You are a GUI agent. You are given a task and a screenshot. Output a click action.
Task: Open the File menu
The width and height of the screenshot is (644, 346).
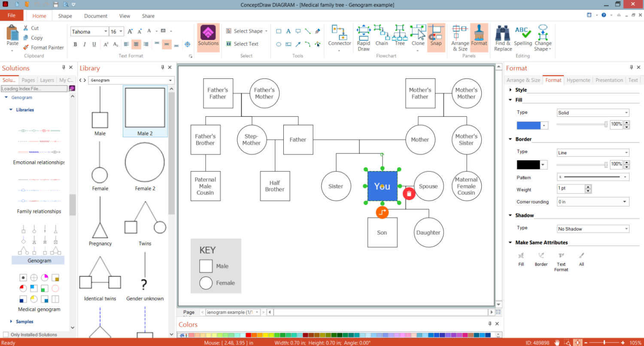tap(12, 15)
